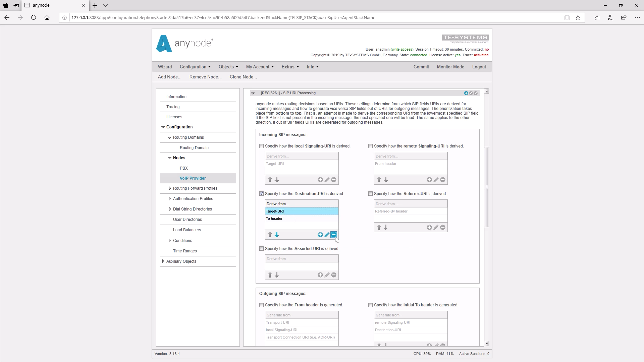This screenshot has width=644, height=362.
Task: Edit local Signaling-URI entry pencil icon
Action: point(327,180)
